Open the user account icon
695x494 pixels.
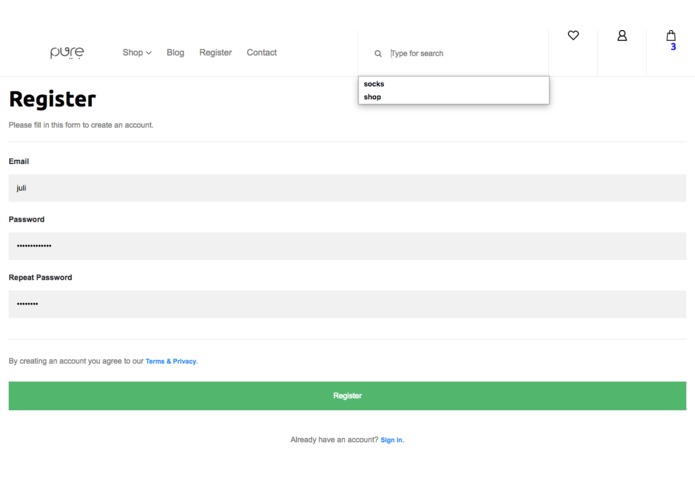pyautogui.click(x=622, y=35)
